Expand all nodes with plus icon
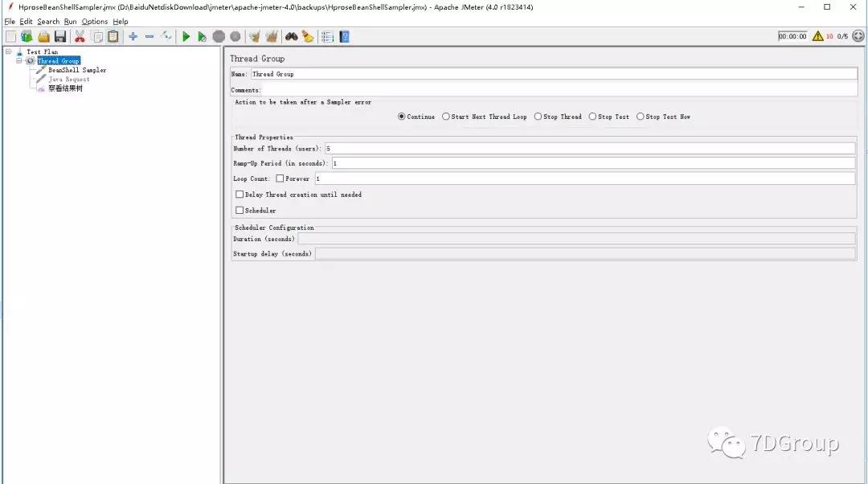 (133, 36)
